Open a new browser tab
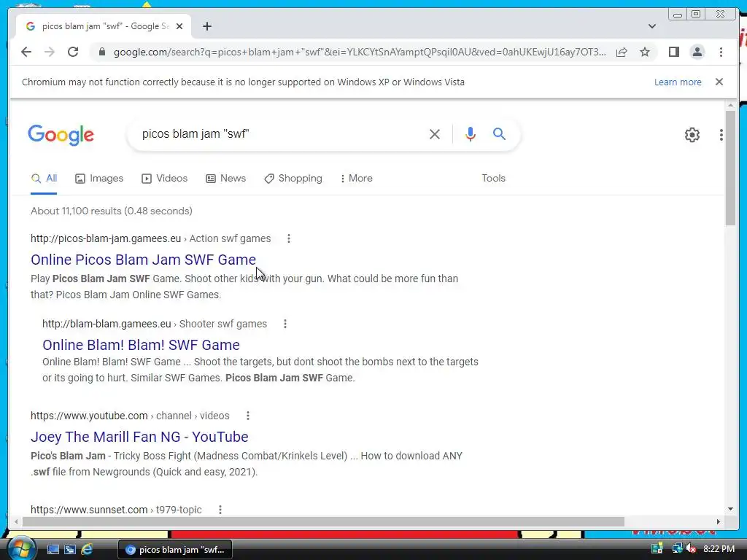The height and width of the screenshot is (560, 747). pyautogui.click(x=206, y=26)
